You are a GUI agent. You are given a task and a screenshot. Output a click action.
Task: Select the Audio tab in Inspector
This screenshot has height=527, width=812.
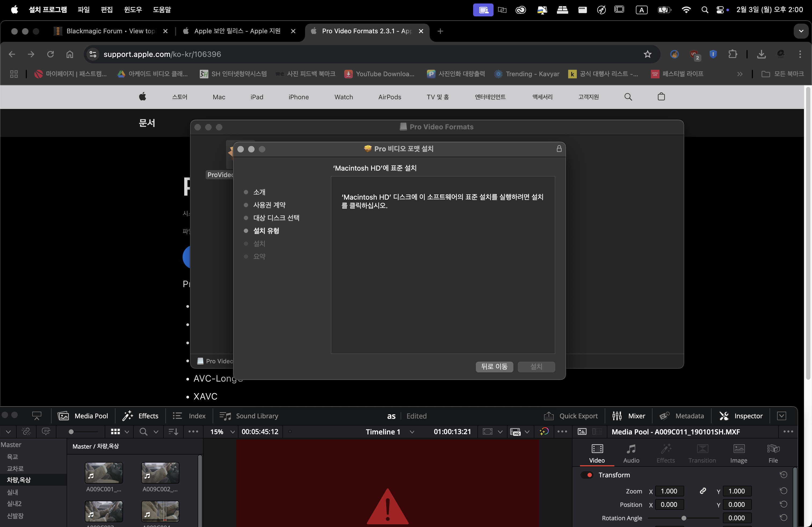(631, 454)
